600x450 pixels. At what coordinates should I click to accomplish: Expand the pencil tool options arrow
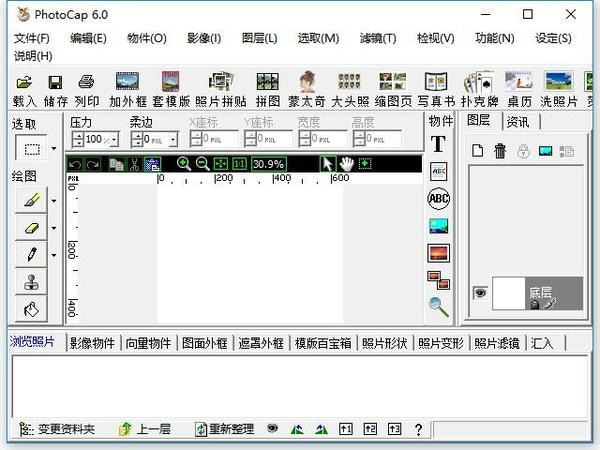pos(54,255)
